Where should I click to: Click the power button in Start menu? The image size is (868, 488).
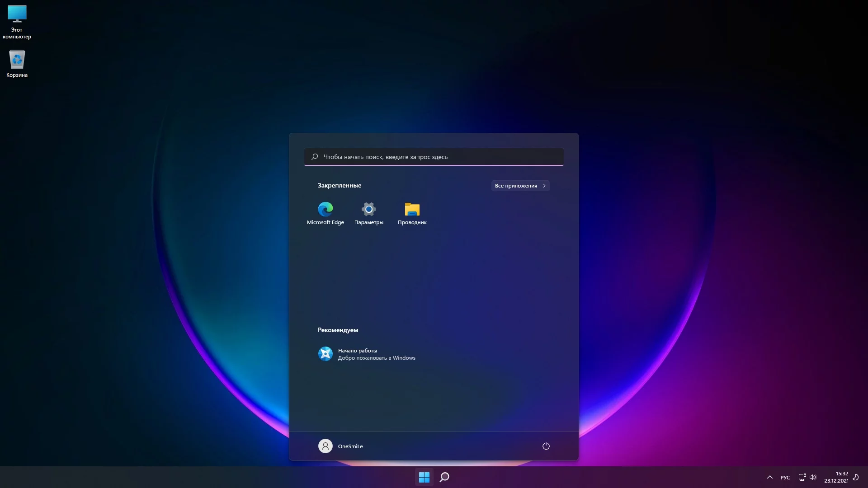tap(546, 446)
